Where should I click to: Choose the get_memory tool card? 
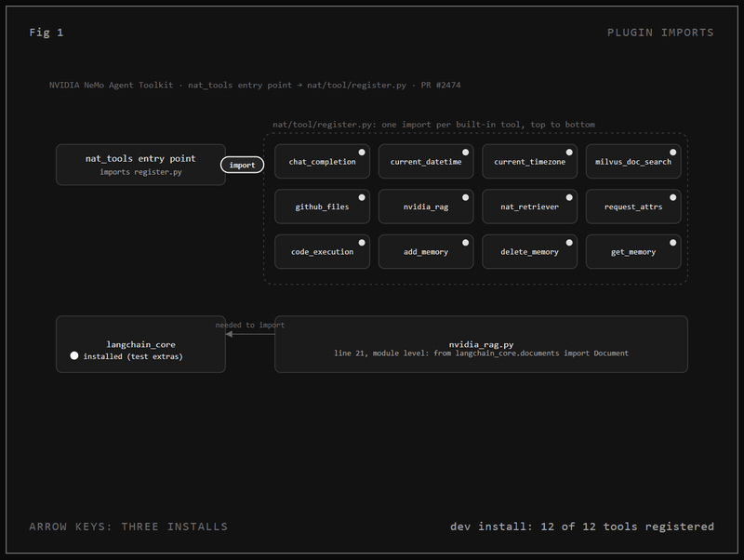[633, 251]
